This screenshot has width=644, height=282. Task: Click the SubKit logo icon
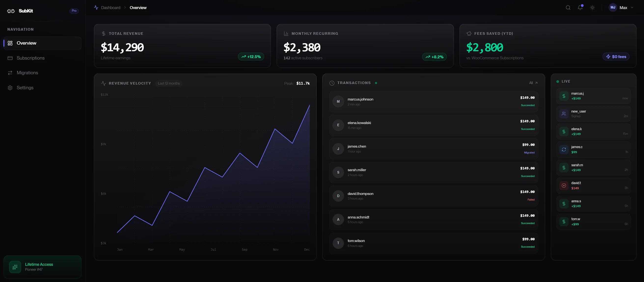(11, 11)
